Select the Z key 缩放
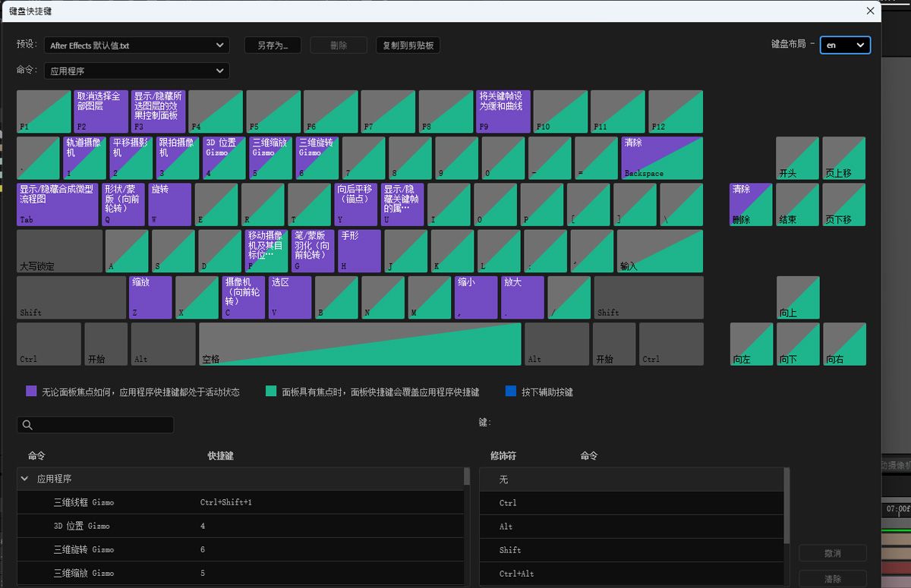This screenshot has height=588, width=911. click(x=150, y=297)
